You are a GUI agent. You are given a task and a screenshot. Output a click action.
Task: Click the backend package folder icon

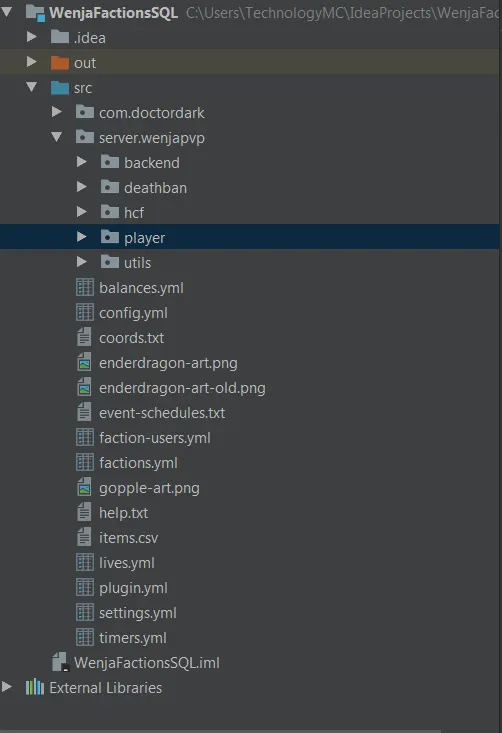tap(109, 162)
